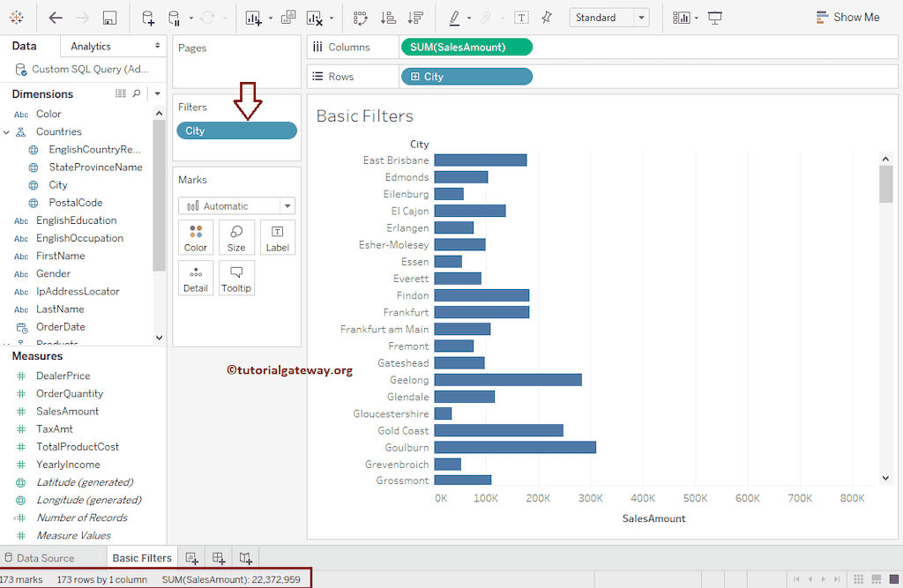Click the Save workbook icon

point(109,18)
